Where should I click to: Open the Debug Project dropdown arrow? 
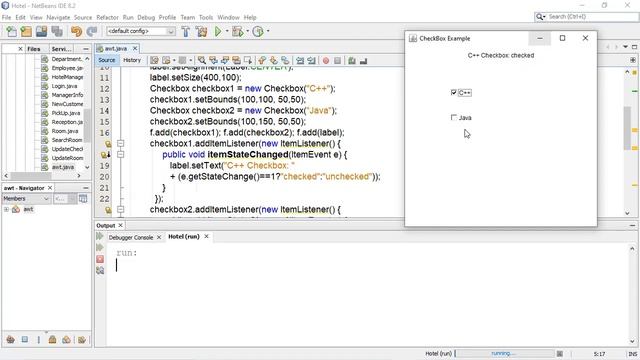(247, 31)
